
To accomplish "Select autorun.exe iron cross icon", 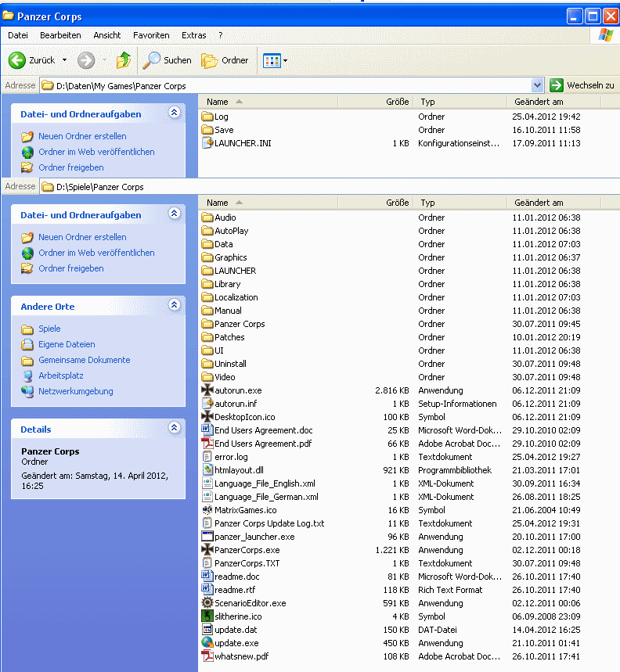I will click(x=207, y=390).
